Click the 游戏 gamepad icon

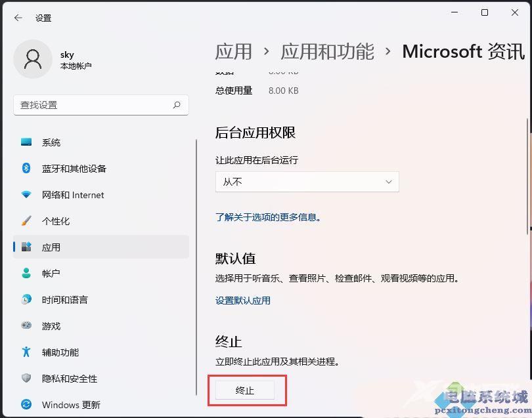tap(26, 325)
